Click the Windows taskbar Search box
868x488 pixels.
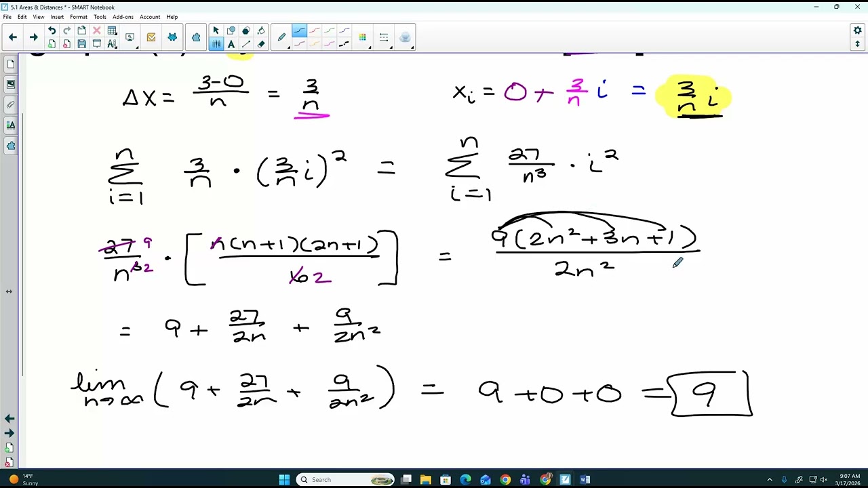(x=346, y=480)
